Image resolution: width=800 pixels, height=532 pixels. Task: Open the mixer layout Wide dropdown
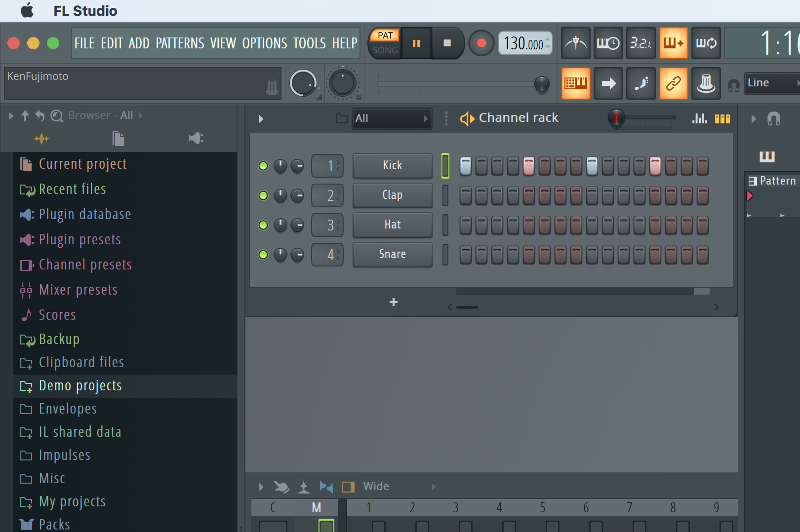coord(399,487)
